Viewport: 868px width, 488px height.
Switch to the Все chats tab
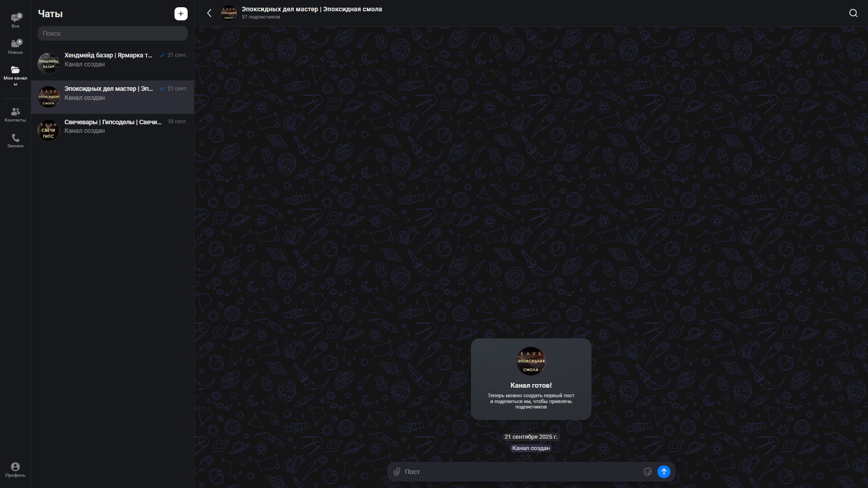click(x=15, y=20)
